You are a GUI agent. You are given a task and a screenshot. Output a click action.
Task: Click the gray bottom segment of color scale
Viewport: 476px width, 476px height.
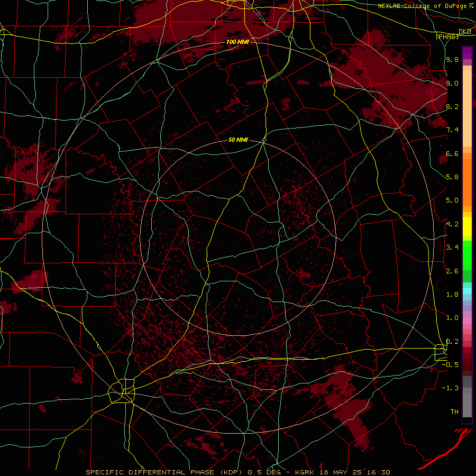pyautogui.click(x=467, y=406)
